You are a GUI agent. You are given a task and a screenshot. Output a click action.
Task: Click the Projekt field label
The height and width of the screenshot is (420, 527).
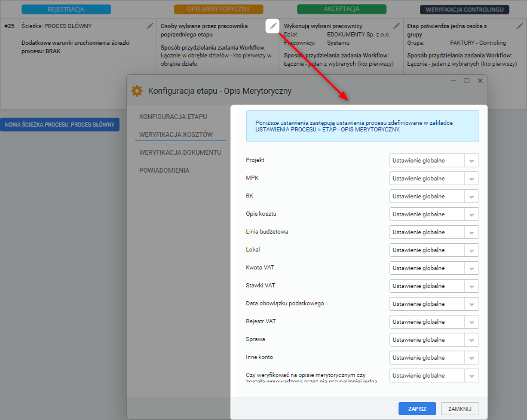pyautogui.click(x=255, y=160)
